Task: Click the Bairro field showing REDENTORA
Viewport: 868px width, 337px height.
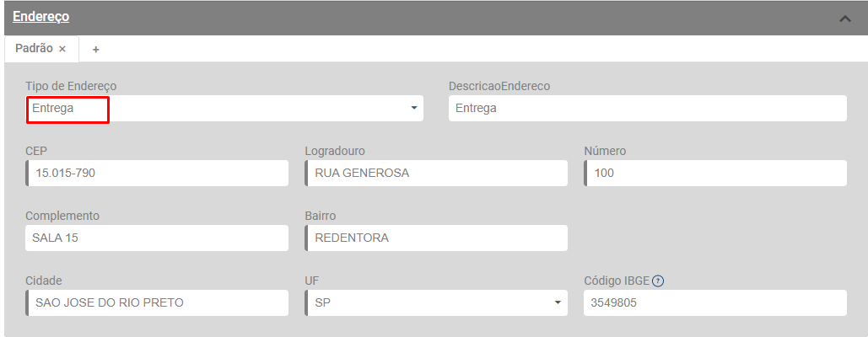Action: coord(436,238)
